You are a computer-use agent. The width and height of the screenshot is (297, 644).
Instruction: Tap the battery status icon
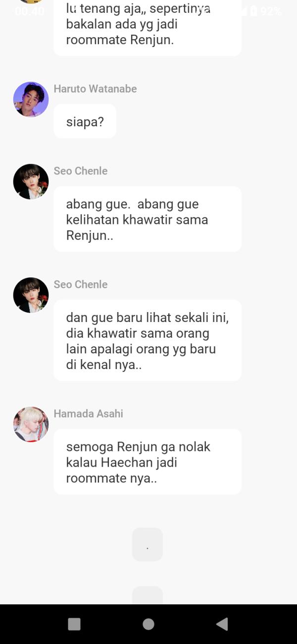pos(253,10)
